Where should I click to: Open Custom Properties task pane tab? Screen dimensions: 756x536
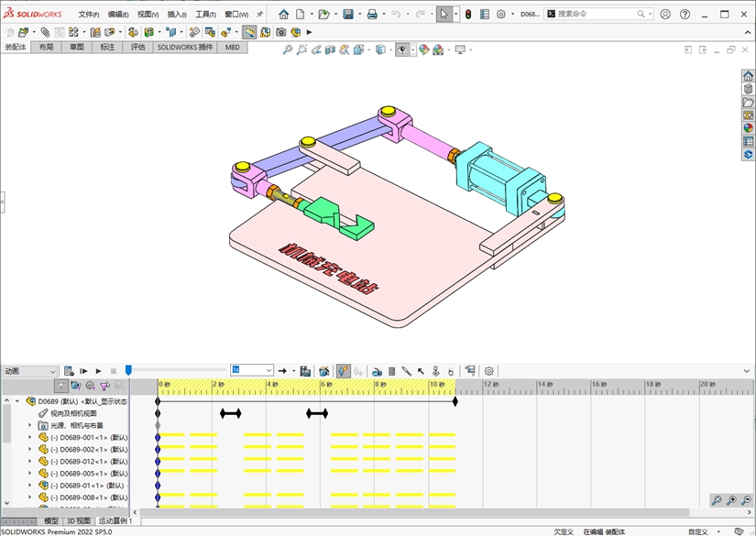click(x=748, y=141)
